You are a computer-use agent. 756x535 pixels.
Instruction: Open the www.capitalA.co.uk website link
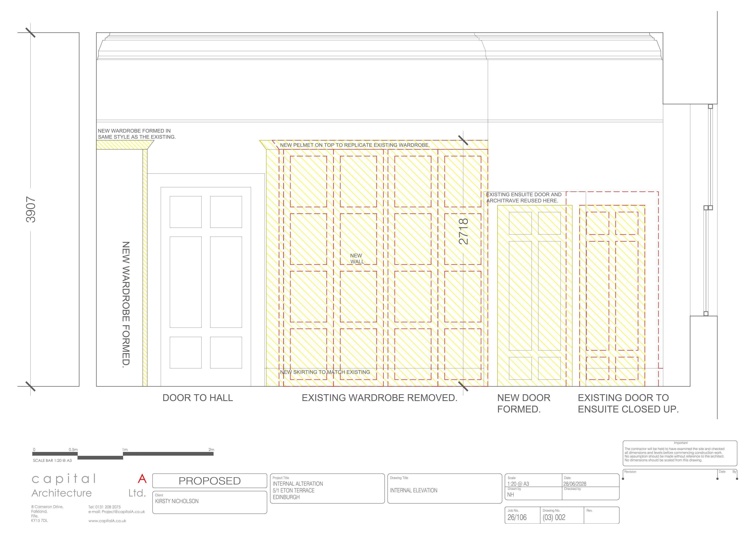[x=107, y=521]
